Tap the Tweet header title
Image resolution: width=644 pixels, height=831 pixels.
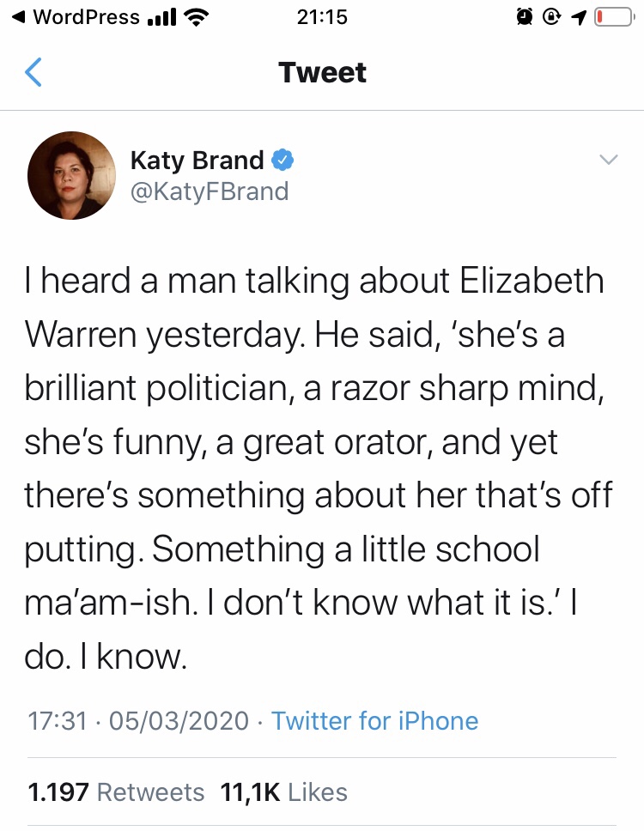point(322,73)
